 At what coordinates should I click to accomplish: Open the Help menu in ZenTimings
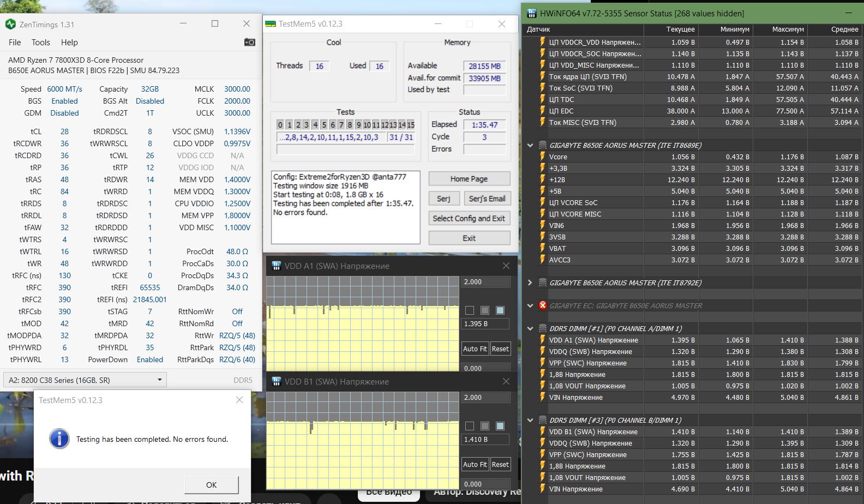69,42
